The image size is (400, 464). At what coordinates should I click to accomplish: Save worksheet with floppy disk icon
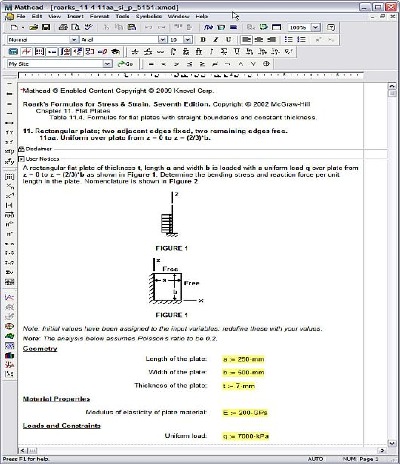click(46, 27)
